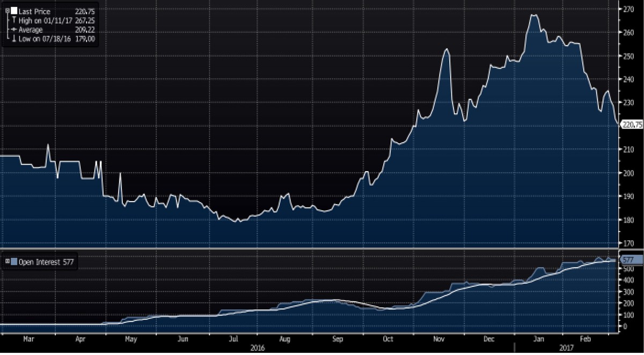Click the white Last Price color swatch

coord(14,11)
